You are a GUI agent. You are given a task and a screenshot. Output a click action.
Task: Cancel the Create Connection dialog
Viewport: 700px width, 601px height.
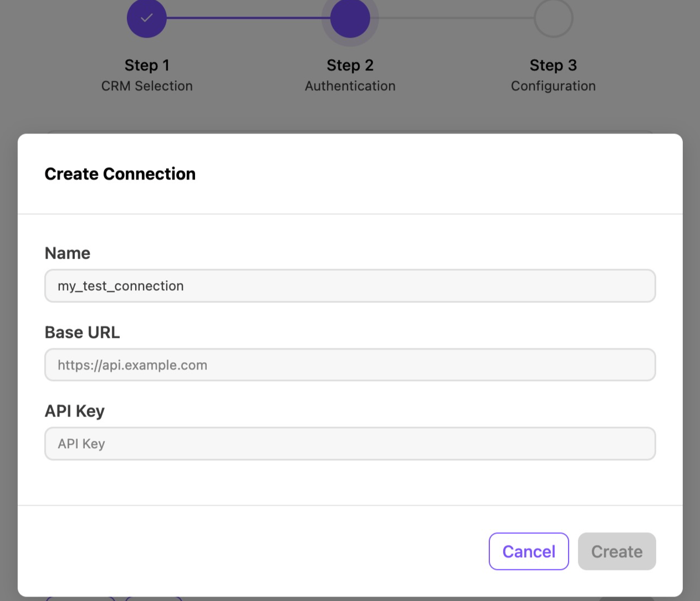pos(529,551)
